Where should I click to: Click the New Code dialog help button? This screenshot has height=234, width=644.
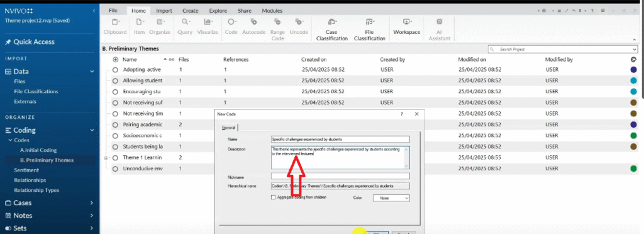(402, 114)
